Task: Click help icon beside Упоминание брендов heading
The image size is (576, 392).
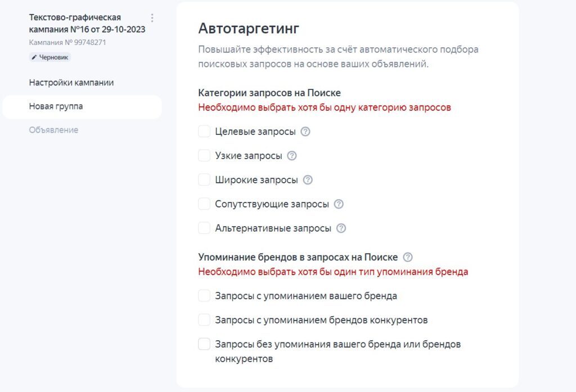Action: tap(408, 257)
